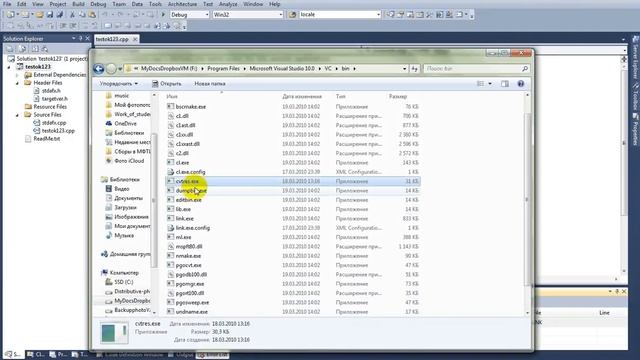
Task: Click the 'Открыть' button
Action: click(167, 84)
